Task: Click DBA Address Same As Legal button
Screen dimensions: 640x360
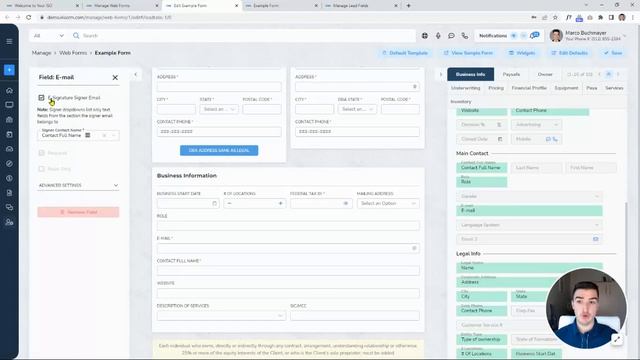Action: tap(219, 150)
